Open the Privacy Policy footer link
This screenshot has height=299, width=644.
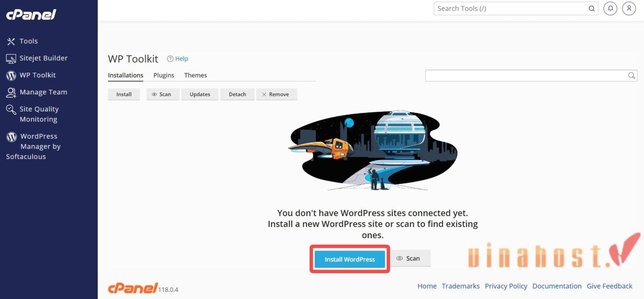[x=506, y=286]
